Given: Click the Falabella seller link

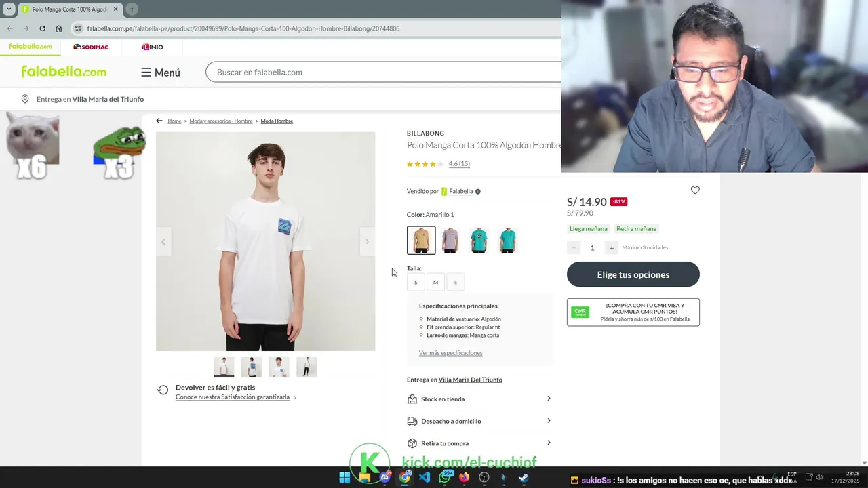Looking at the screenshot, I should [460, 191].
